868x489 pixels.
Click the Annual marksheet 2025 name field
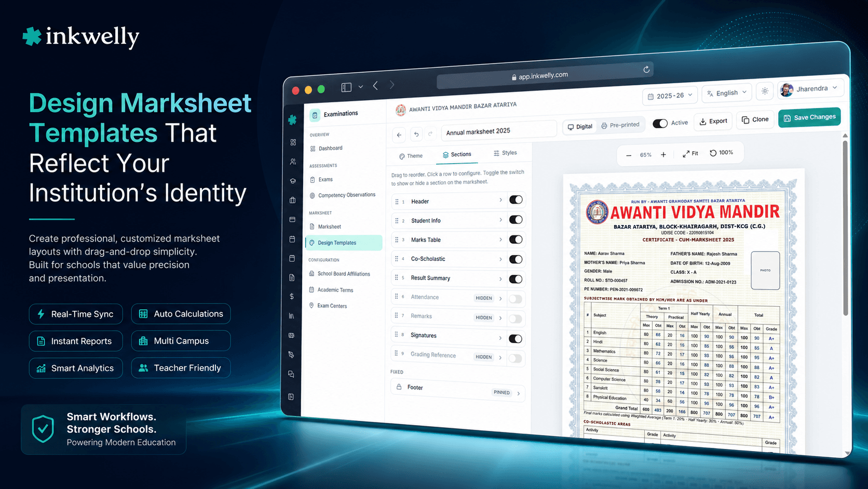coord(499,131)
